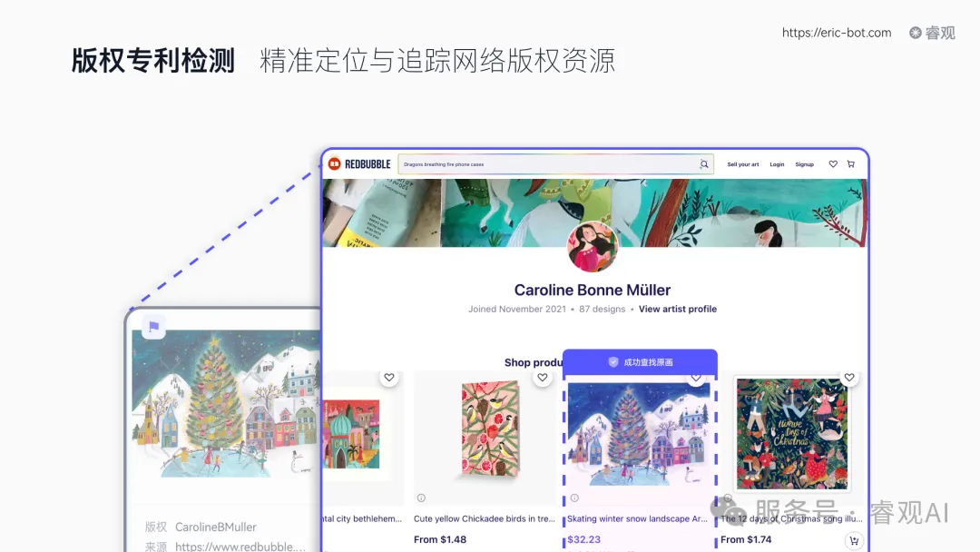Image resolution: width=980 pixels, height=552 pixels.
Task: Toggle the heart on the Cute yellow Chickadee card
Action: point(543,376)
